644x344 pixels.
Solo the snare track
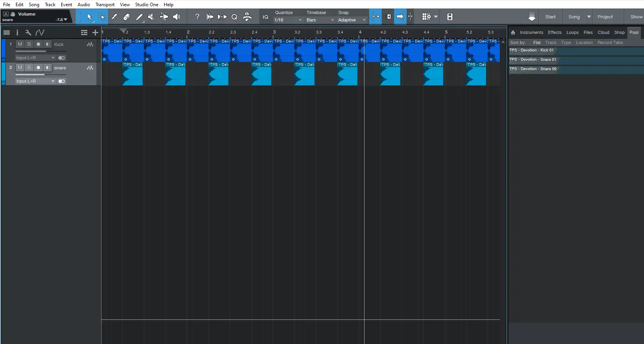click(29, 68)
